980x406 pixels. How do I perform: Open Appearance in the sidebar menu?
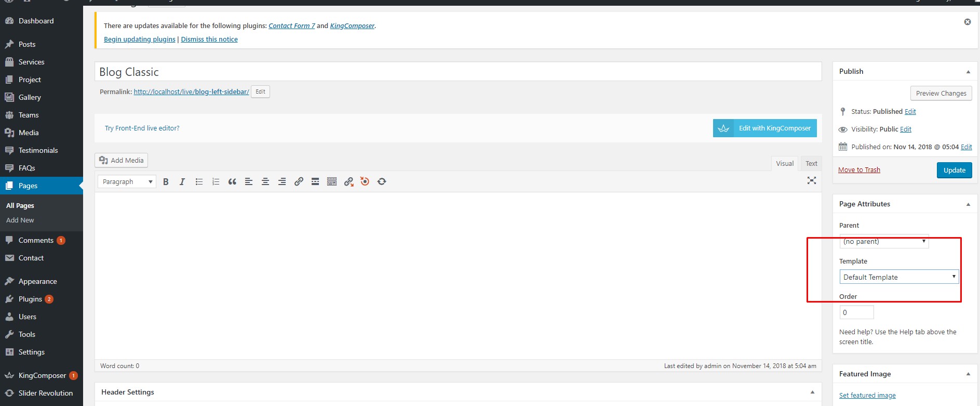pyautogui.click(x=37, y=281)
